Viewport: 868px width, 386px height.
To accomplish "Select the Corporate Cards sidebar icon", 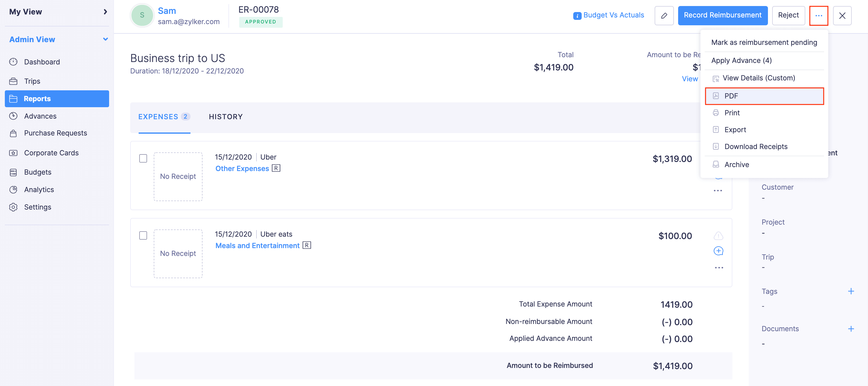I will point(13,153).
